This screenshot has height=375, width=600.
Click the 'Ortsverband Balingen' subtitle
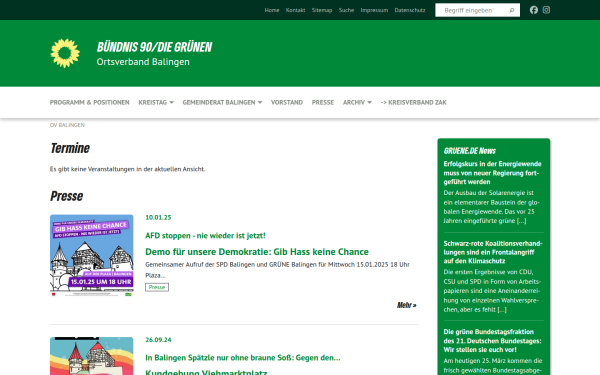tap(143, 62)
